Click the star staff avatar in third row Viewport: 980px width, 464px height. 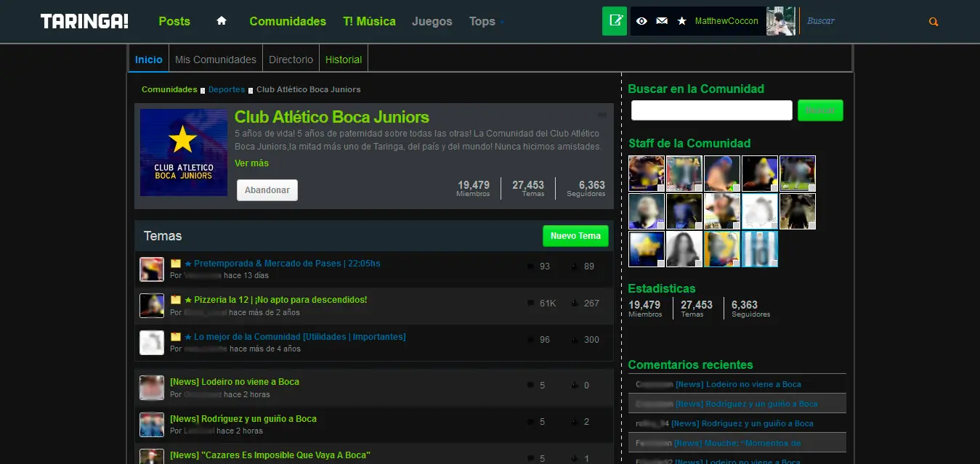pos(647,249)
